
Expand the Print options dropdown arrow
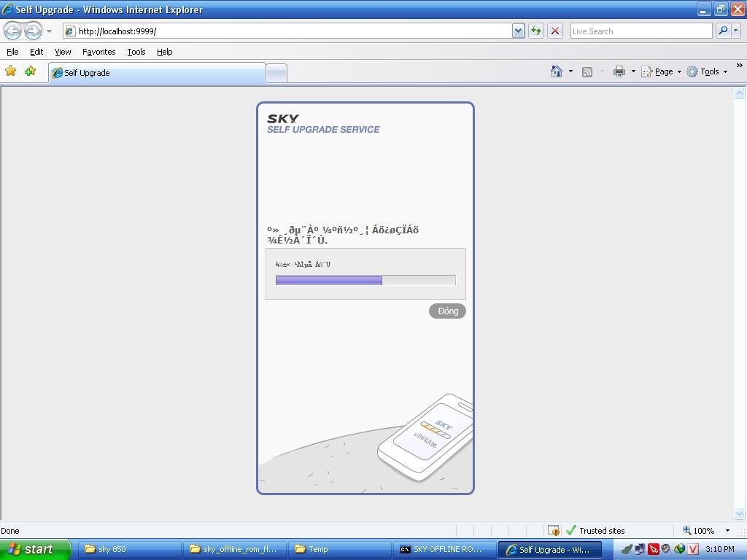(x=633, y=71)
